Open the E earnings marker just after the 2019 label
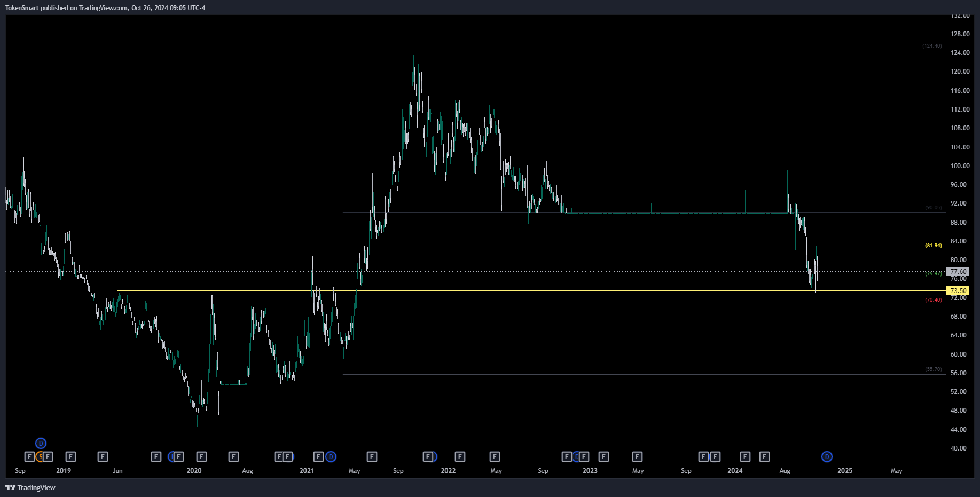 (70, 457)
